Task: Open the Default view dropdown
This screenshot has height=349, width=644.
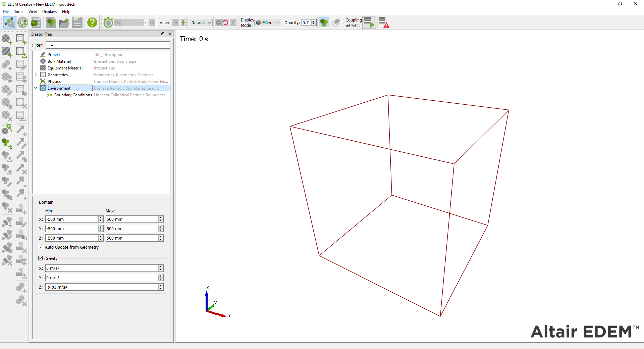Action: (x=201, y=22)
